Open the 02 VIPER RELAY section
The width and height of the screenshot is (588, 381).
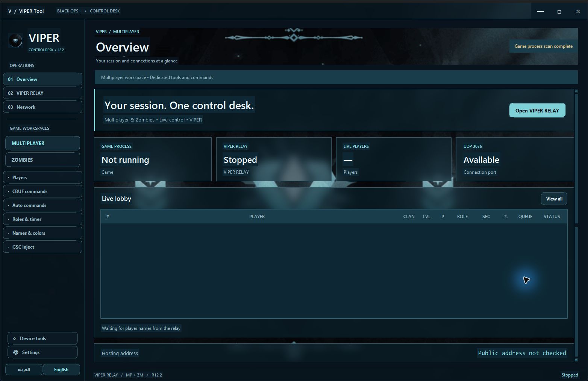point(42,93)
